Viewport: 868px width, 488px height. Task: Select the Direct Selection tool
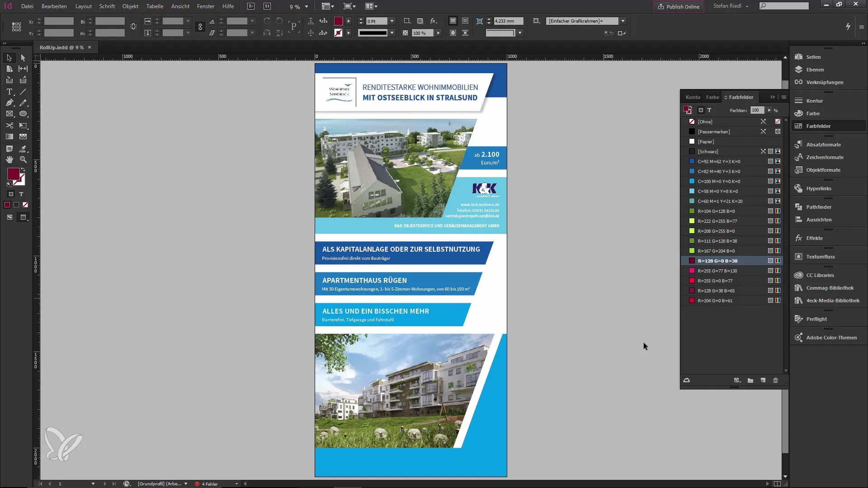23,58
